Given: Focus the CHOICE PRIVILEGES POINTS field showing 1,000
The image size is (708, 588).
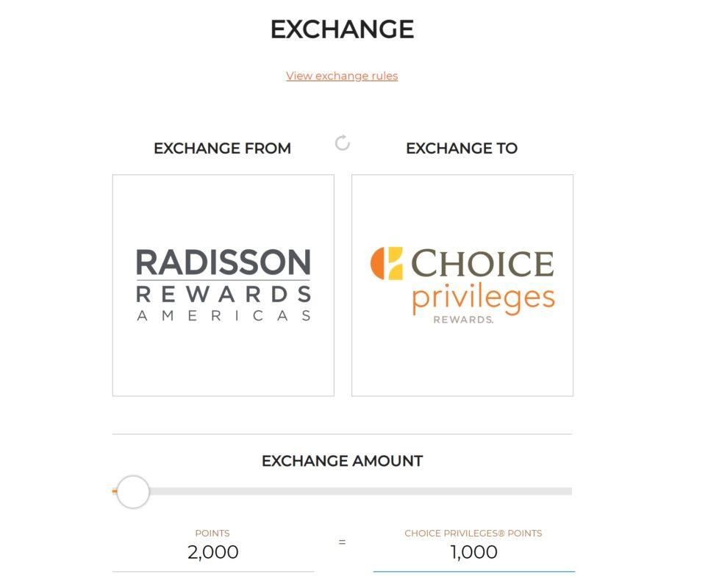Looking at the screenshot, I should [474, 551].
